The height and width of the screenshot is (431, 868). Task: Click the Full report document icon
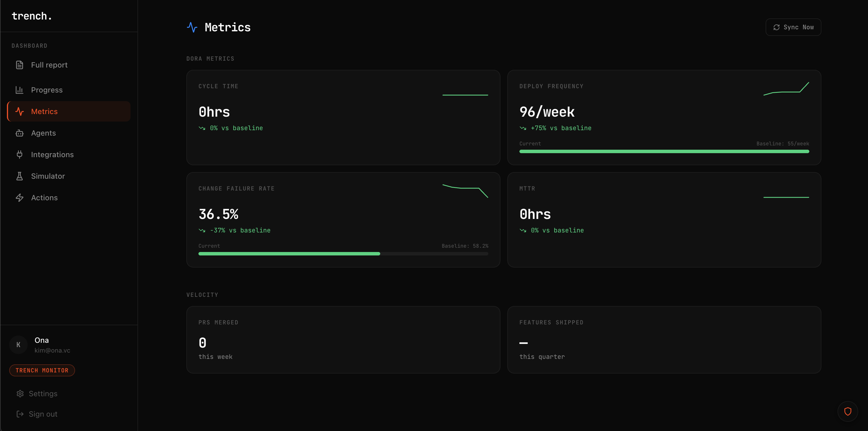coord(20,65)
